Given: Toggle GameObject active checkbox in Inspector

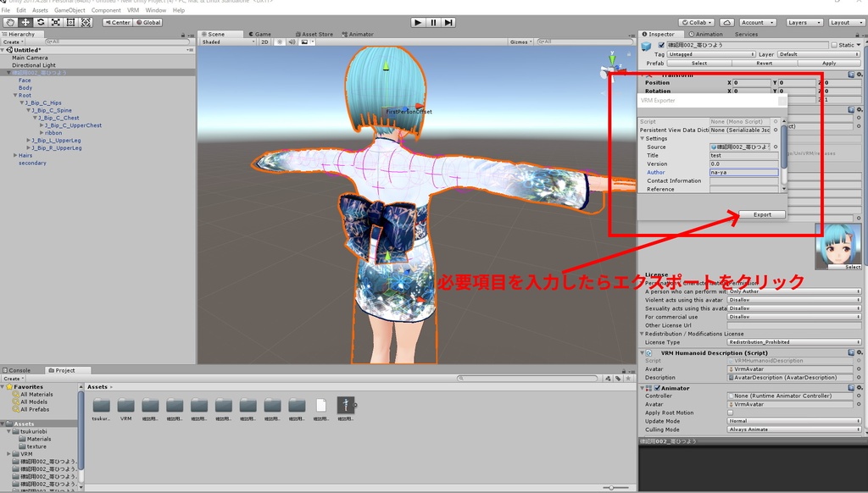Looking at the screenshot, I should pos(661,45).
